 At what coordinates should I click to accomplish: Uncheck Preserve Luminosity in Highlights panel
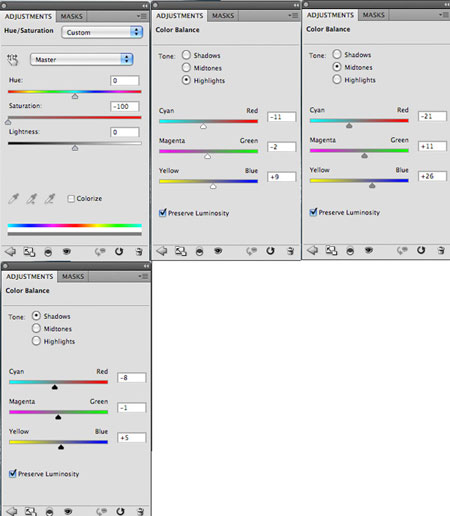coord(163,213)
